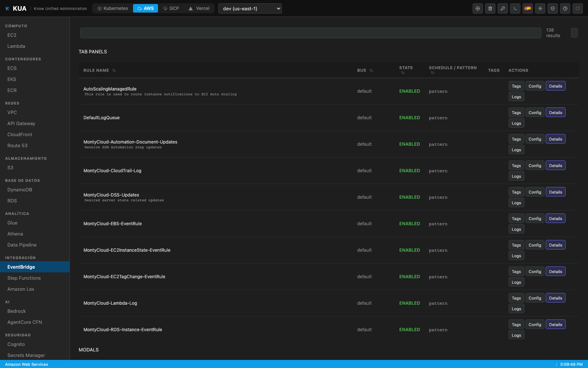View Details for MontyCloud-DSS-Updates
Image resolution: width=588 pixels, height=368 pixels.
coord(556,192)
